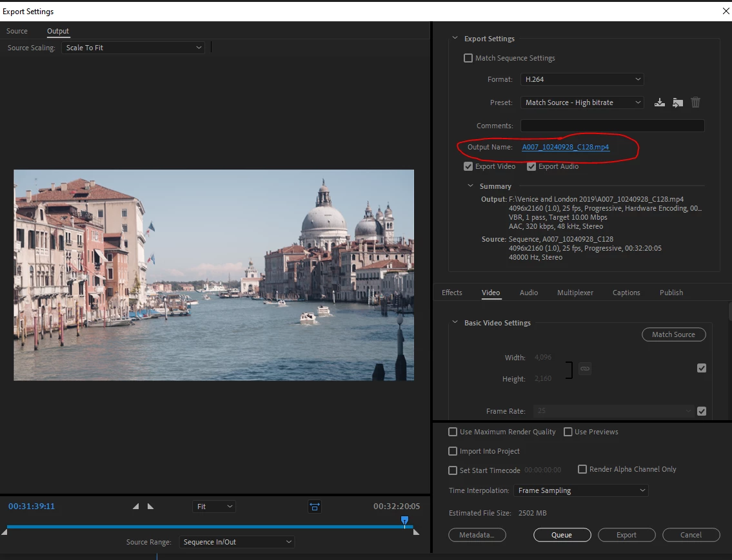Click the Import Preset icon
This screenshot has width=732, height=560.
[x=677, y=102]
